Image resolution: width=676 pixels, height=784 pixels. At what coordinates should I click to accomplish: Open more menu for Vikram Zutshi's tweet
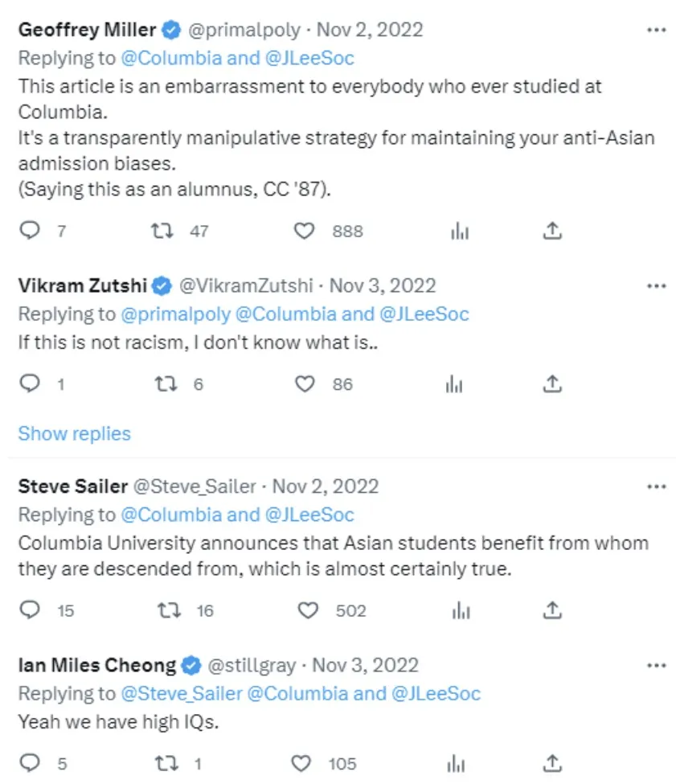click(657, 285)
